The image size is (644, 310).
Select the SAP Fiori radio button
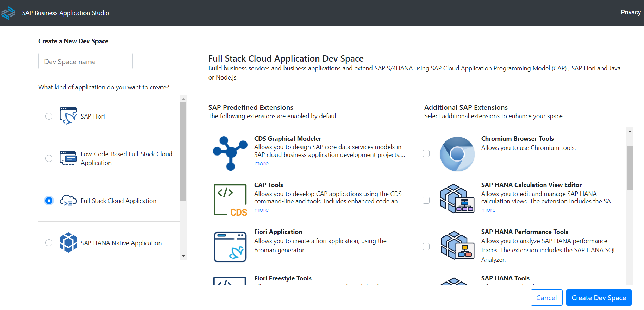tap(49, 116)
